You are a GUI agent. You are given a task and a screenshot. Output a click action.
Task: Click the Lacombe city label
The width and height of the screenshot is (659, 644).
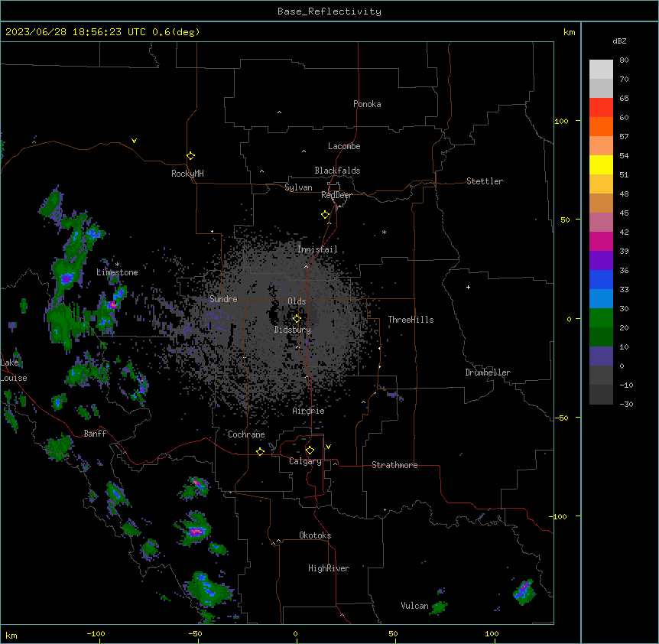click(344, 146)
